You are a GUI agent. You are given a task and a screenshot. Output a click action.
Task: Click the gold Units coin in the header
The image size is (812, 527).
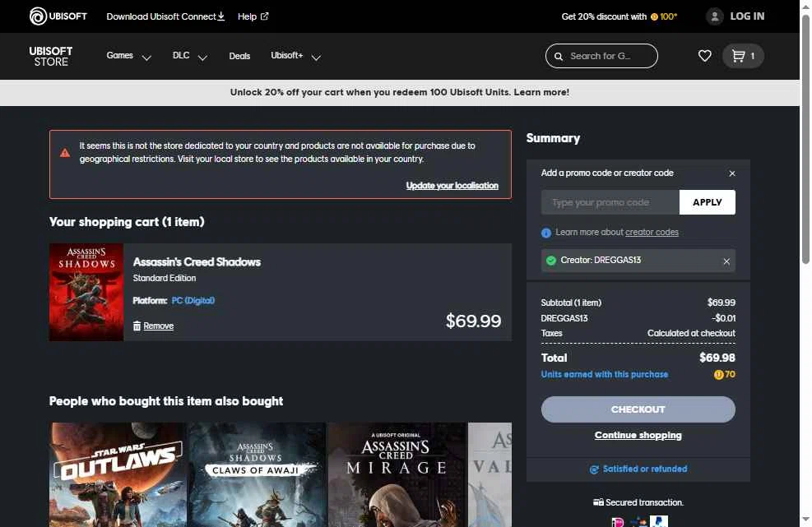655,16
